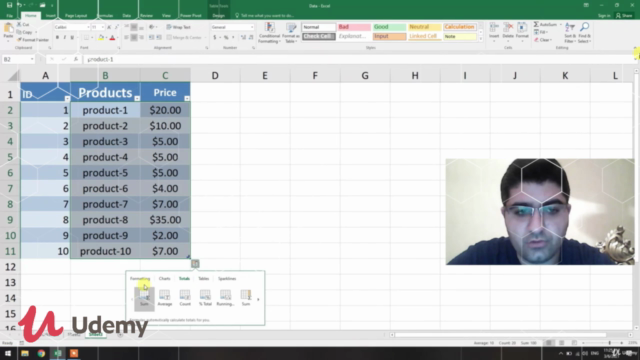Choose the Running total option
The image size is (640, 360).
(x=225, y=298)
